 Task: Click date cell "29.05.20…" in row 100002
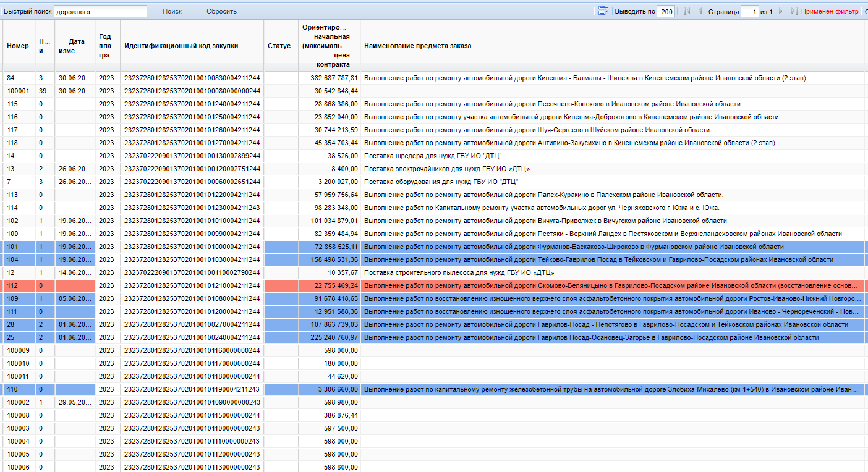pos(75,402)
